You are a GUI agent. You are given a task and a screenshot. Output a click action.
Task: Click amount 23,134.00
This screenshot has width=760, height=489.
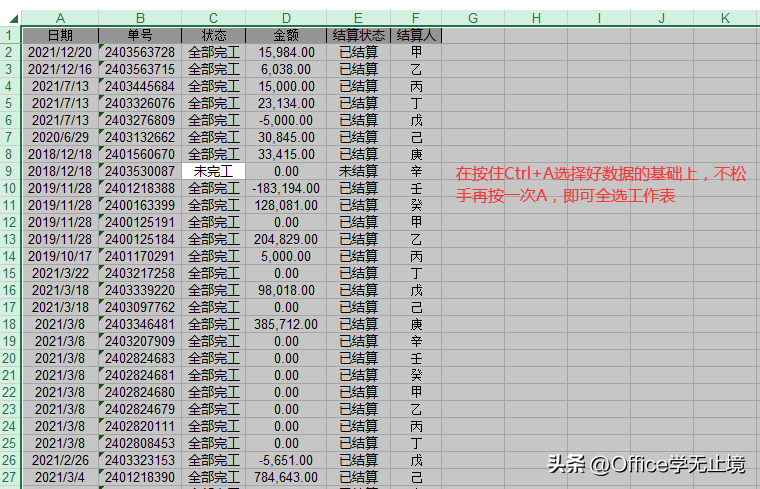click(x=286, y=103)
